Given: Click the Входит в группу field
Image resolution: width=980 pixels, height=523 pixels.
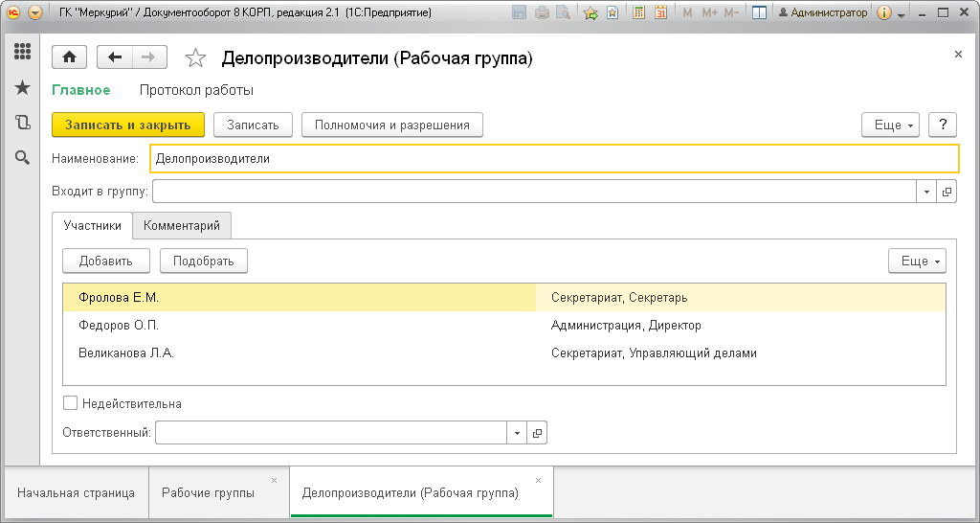Looking at the screenshot, I should pos(534,192).
